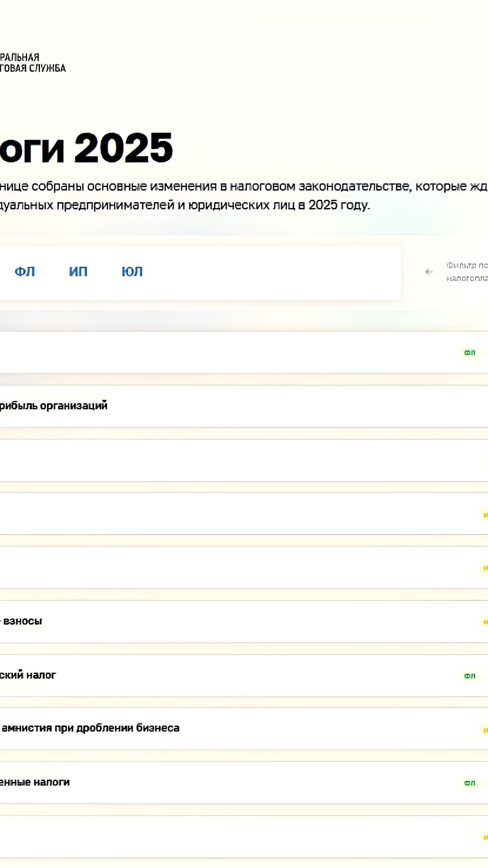Select the ЮЛ taxpayer filter tab
Screen dimensions: 488x868
(x=132, y=272)
